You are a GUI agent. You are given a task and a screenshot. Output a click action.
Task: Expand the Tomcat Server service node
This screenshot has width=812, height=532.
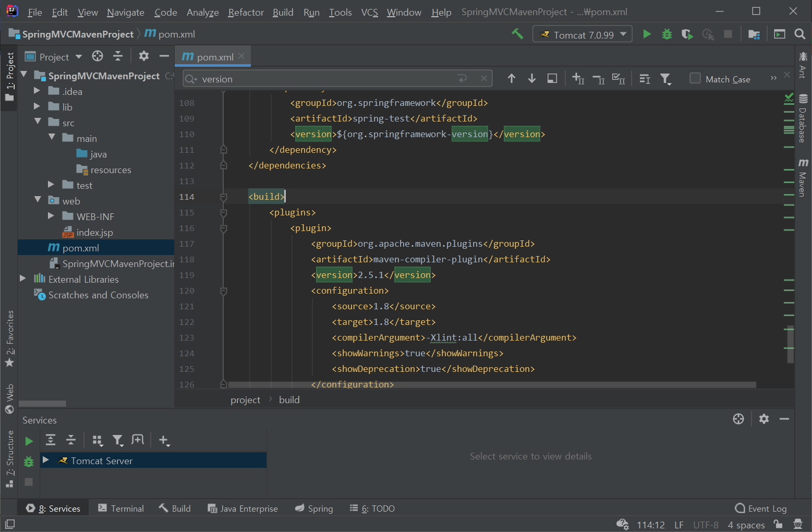pos(46,460)
